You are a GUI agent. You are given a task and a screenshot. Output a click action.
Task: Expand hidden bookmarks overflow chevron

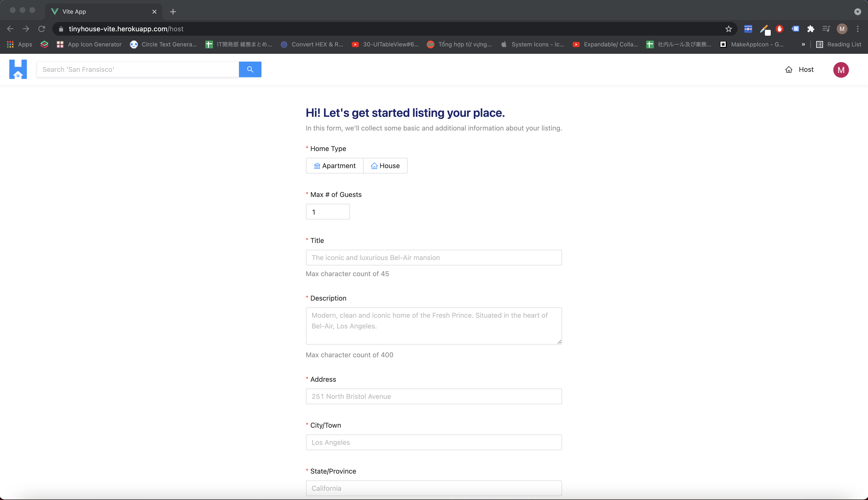click(803, 44)
